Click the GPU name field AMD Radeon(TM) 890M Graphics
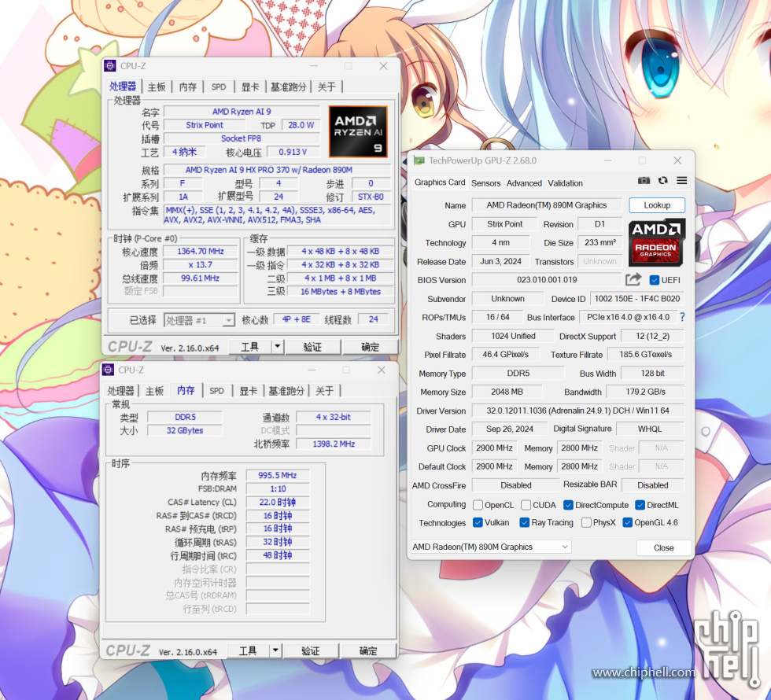Screen dimensions: 771x700 (x=547, y=205)
